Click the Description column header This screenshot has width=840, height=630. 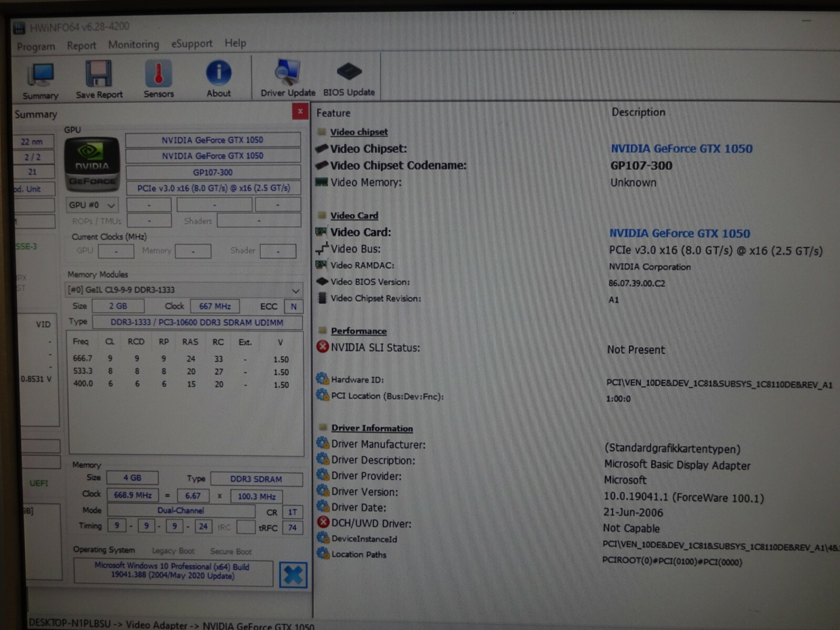[x=638, y=112]
